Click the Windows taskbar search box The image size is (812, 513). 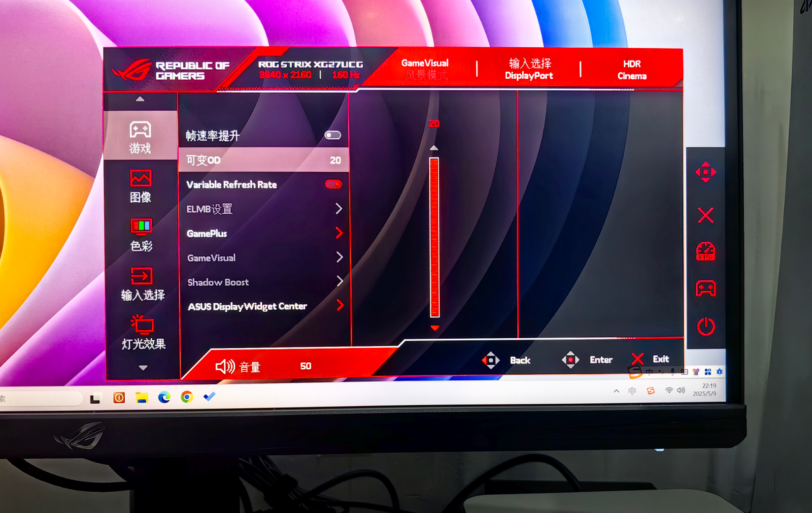coord(41,398)
